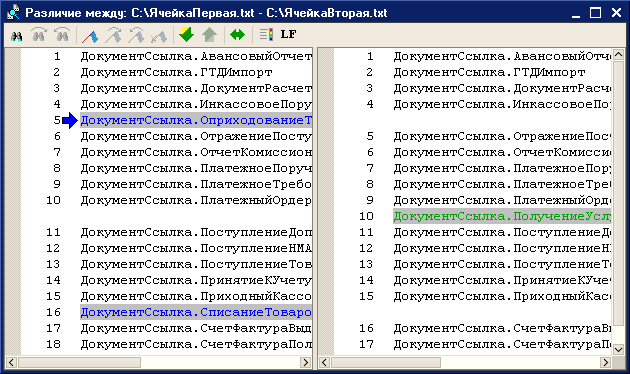Click the application icon in title bar
The height and width of the screenshot is (374, 630).
pos(13,12)
